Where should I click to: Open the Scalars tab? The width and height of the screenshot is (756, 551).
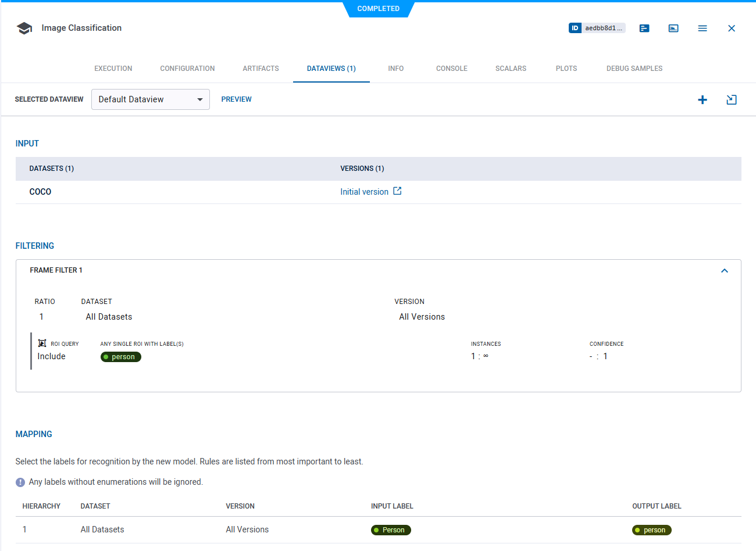tap(511, 69)
